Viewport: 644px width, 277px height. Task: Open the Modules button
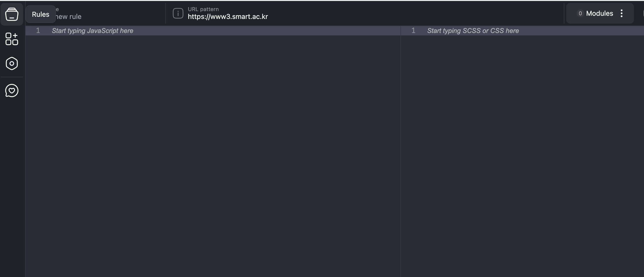599,13
